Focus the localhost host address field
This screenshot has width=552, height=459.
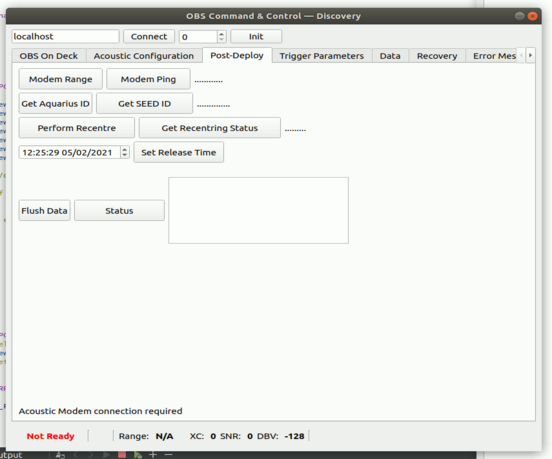(65, 37)
